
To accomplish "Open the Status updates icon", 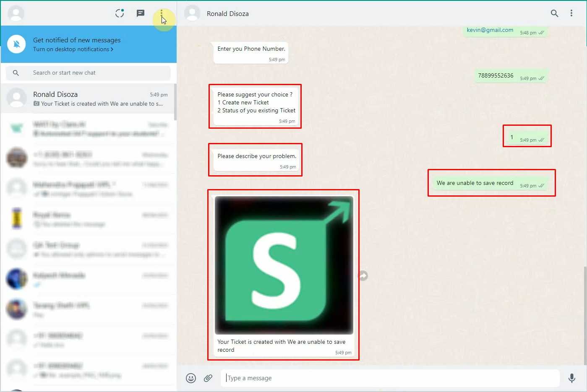I will point(120,13).
